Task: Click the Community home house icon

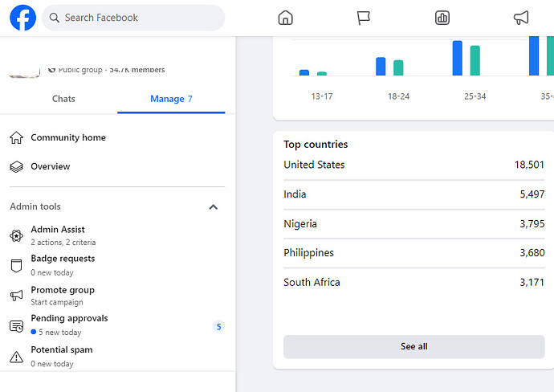Action: [16, 137]
